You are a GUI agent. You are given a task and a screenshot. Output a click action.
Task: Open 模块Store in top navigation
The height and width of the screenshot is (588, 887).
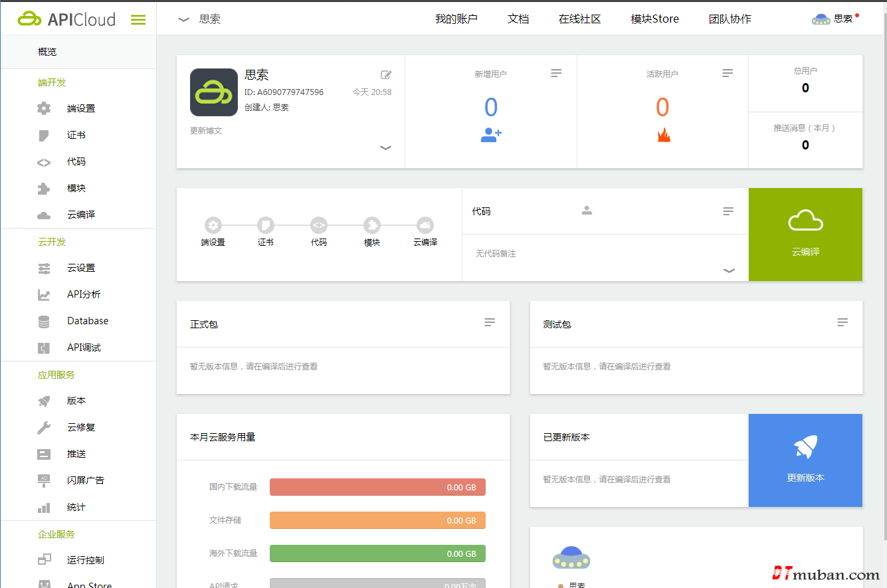[x=654, y=19]
